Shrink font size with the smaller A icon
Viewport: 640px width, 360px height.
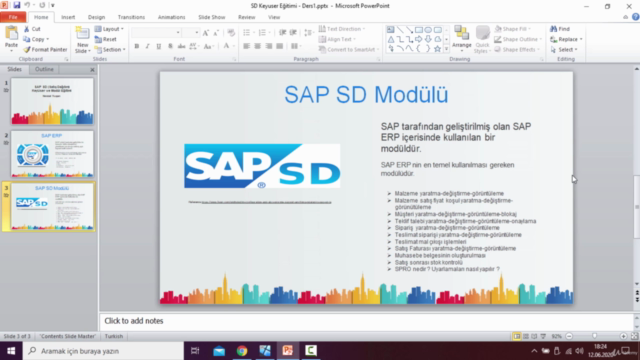click(216, 33)
